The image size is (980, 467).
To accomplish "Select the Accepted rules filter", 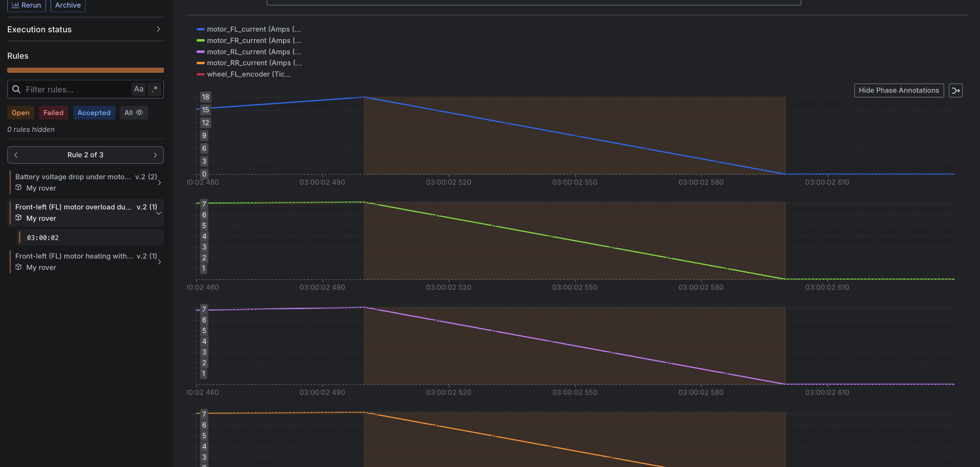I will 94,113.
